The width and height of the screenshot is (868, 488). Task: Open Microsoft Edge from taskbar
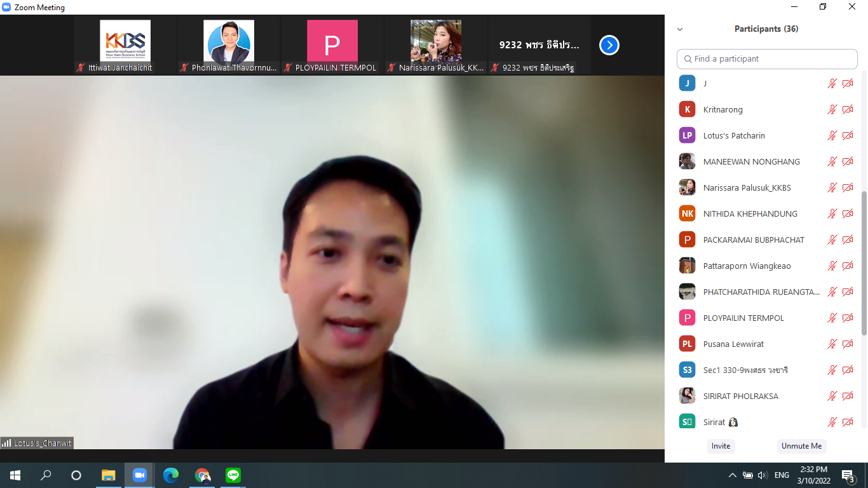pos(171,475)
